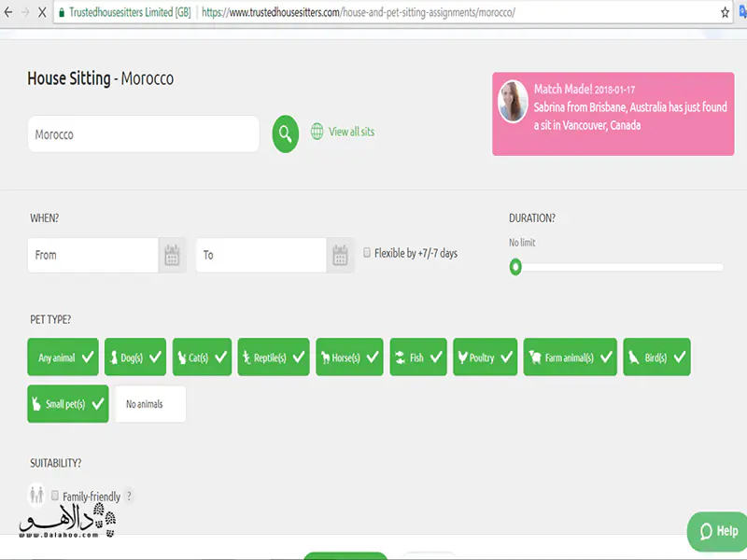This screenshot has width=747, height=560.
Task: Toggle the Small pet(s) filter
Action: click(x=68, y=404)
